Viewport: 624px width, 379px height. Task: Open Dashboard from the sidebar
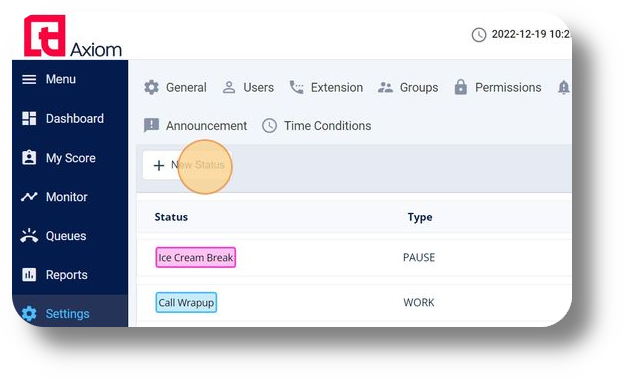click(x=63, y=118)
